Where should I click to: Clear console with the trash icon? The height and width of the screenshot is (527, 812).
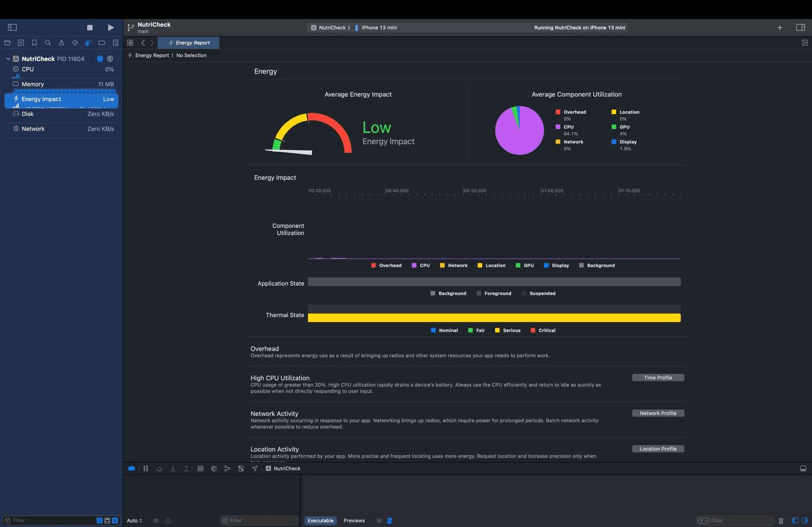point(781,521)
